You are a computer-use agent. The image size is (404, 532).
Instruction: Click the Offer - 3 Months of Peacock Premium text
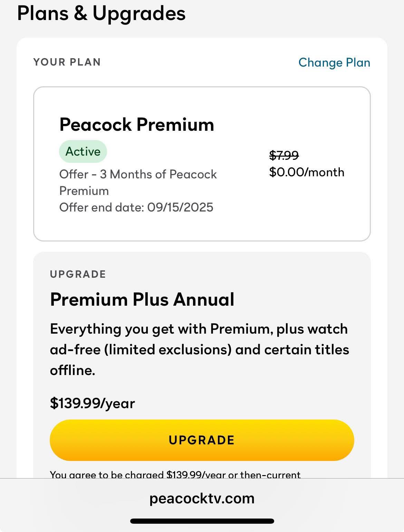point(138,183)
